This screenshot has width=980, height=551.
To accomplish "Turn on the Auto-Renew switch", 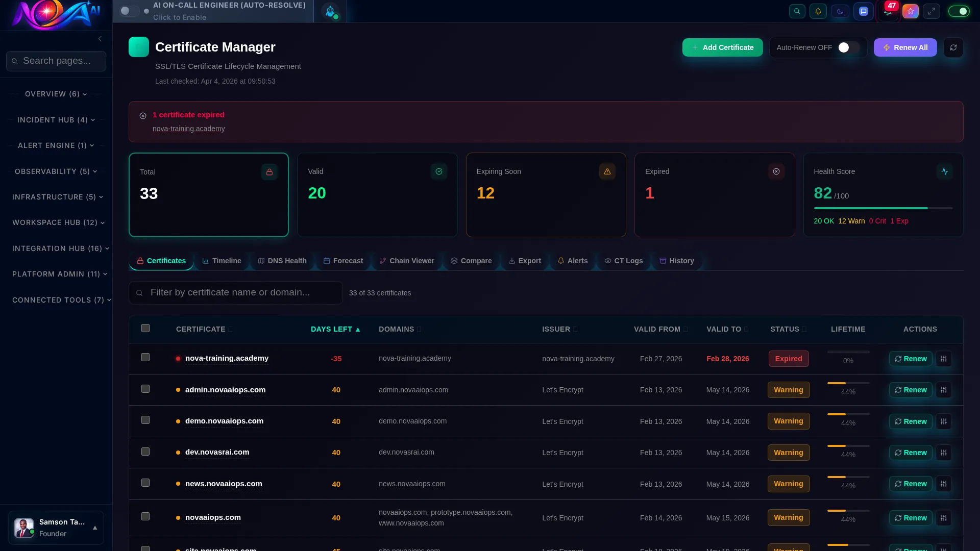I will [x=846, y=47].
